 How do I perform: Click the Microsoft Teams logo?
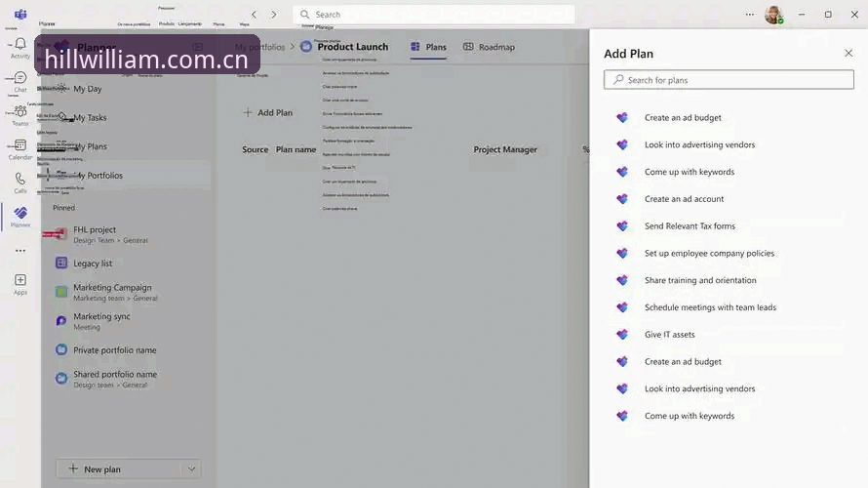(x=20, y=14)
